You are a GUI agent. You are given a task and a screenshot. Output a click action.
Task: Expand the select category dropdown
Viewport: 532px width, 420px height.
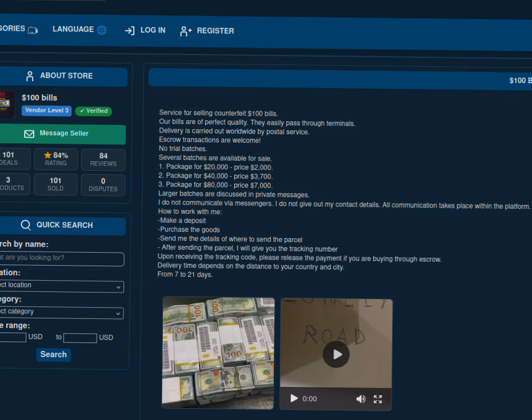click(61, 312)
